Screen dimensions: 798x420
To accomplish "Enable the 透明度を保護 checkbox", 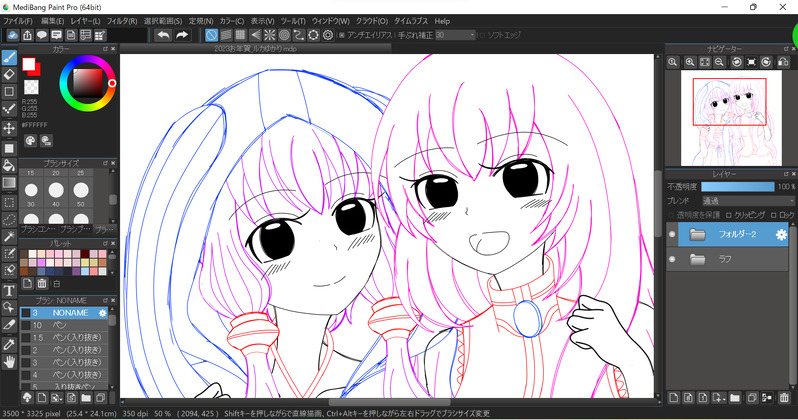I will [x=671, y=215].
